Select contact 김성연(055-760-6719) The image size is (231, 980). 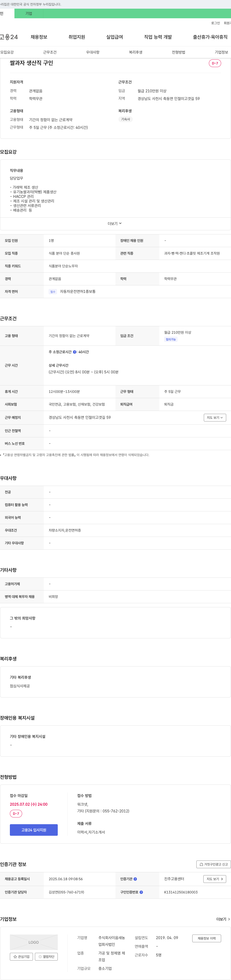(66, 892)
